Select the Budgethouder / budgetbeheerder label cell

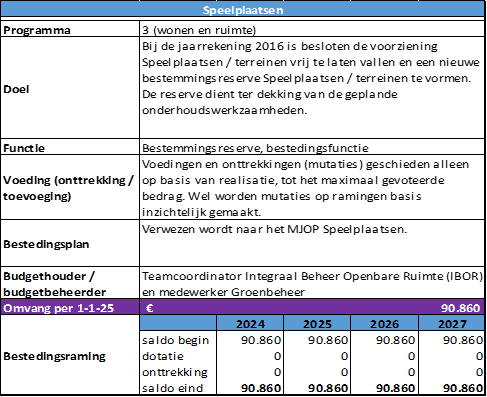70,283
